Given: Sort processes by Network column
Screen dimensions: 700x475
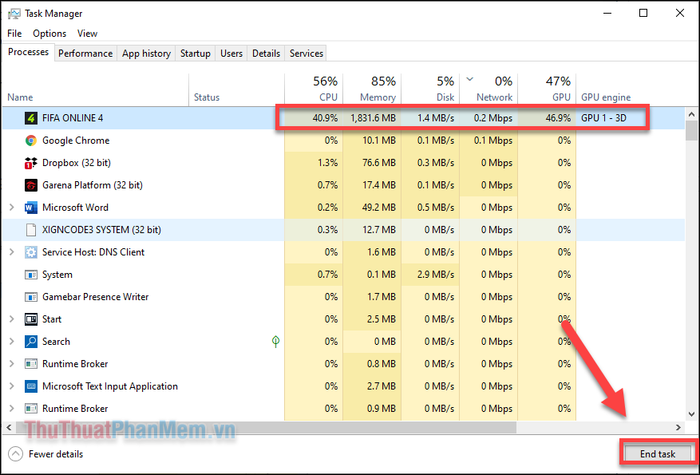Looking at the screenshot, I should (488, 90).
